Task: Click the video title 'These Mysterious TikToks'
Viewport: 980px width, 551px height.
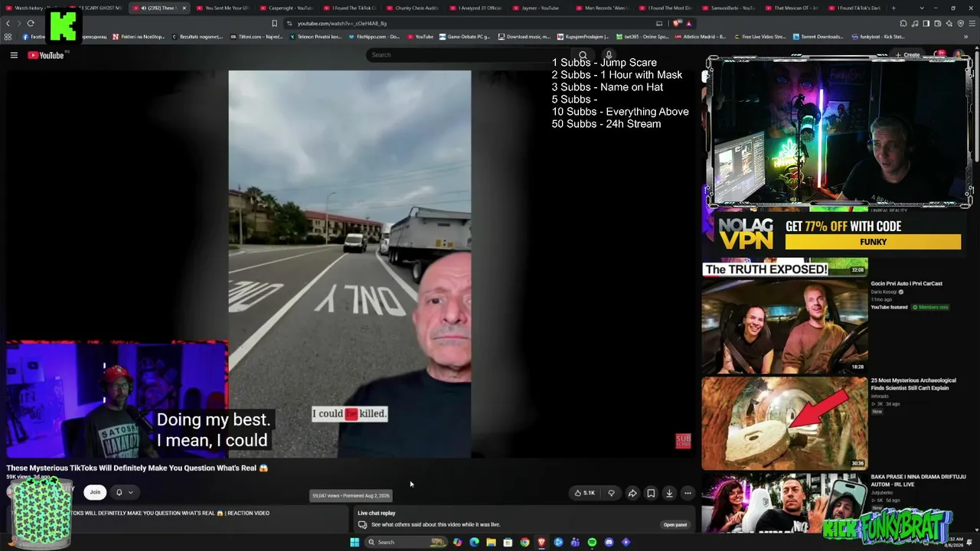Action: point(138,468)
